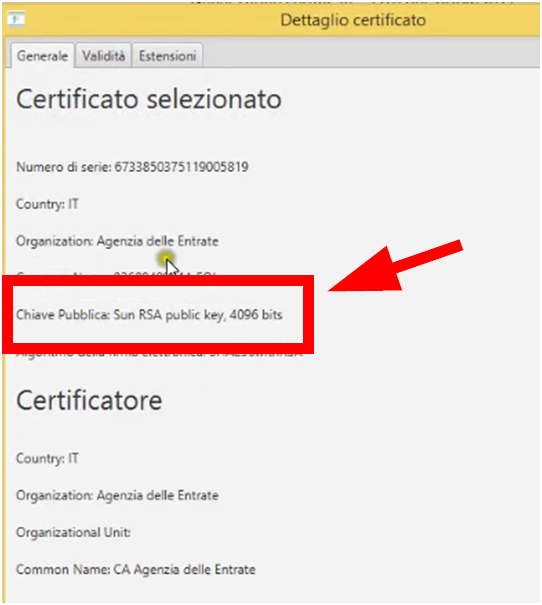
Task: Click 'Country: IT' under Certificato selezionato
Action: (47, 204)
